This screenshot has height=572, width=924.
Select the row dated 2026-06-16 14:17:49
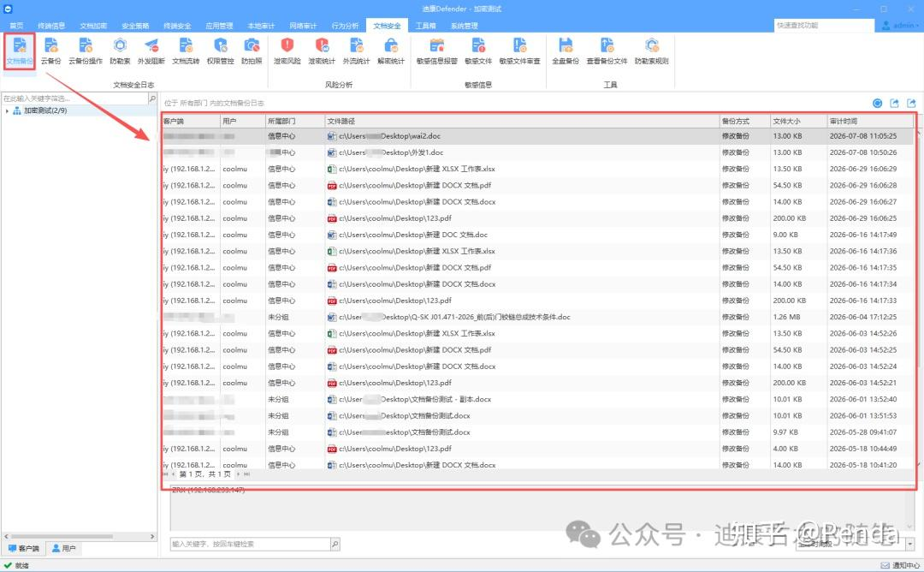(538, 235)
